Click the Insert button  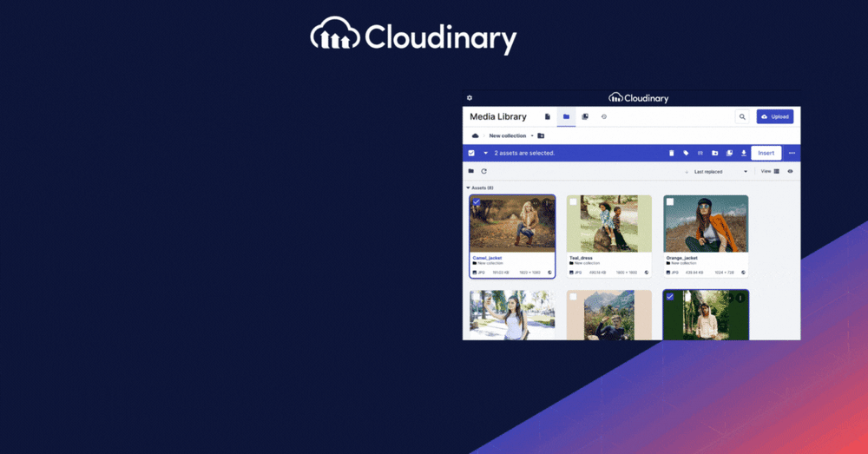click(x=766, y=153)
